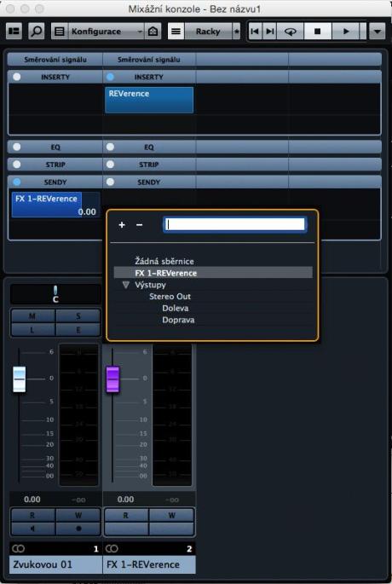Choose Doleva output in the popup
Image resolution: width=392 pixels, height=584 pixels.
[x=176, y=308]
